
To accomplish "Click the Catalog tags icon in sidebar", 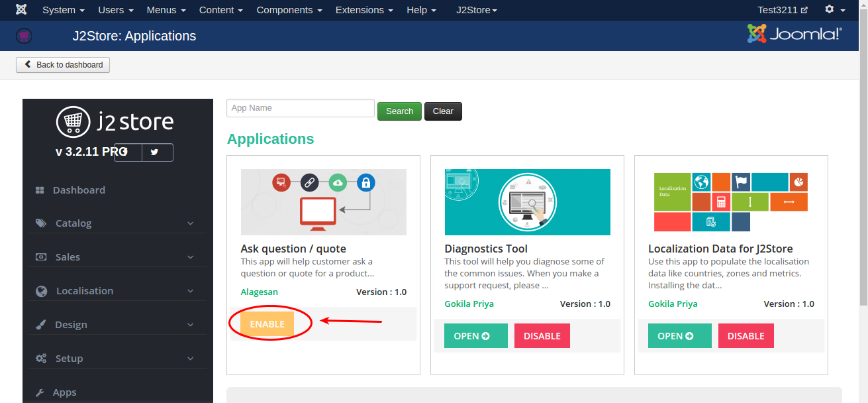I will (41, 223).
